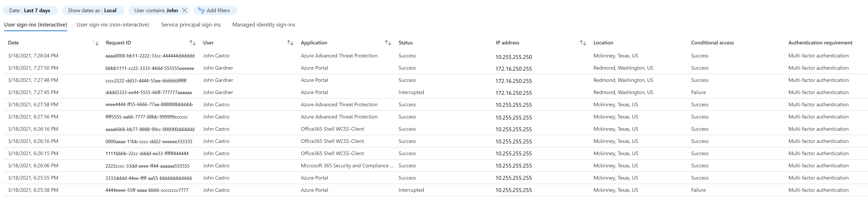Edit the User contains John filter pill

[156, 10]
